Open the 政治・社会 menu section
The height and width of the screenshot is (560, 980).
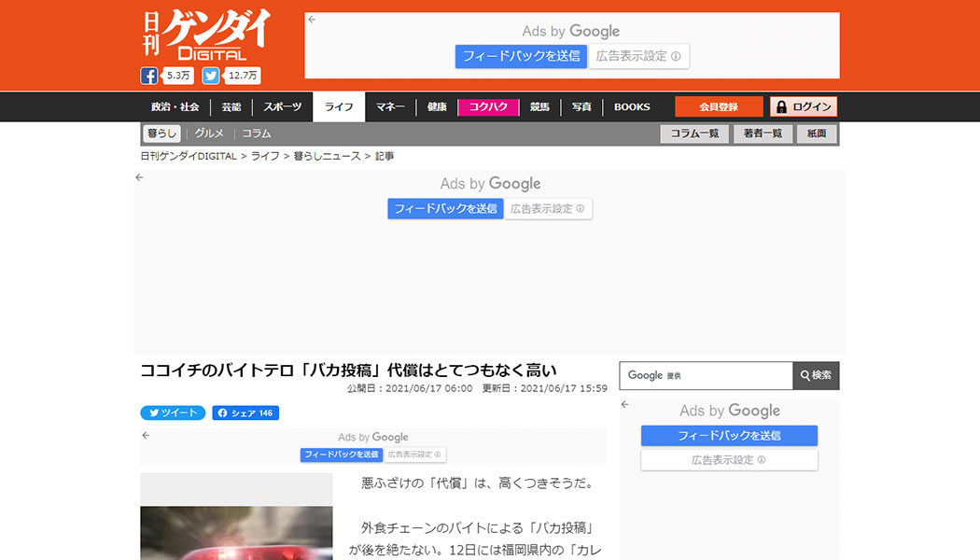click(175, 106)
